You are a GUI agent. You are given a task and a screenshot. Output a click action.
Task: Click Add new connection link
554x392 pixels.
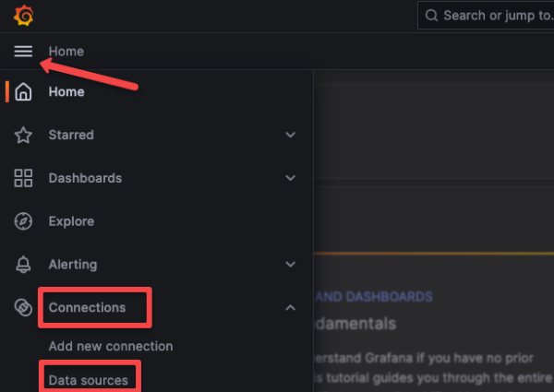[x=110, y=346]
